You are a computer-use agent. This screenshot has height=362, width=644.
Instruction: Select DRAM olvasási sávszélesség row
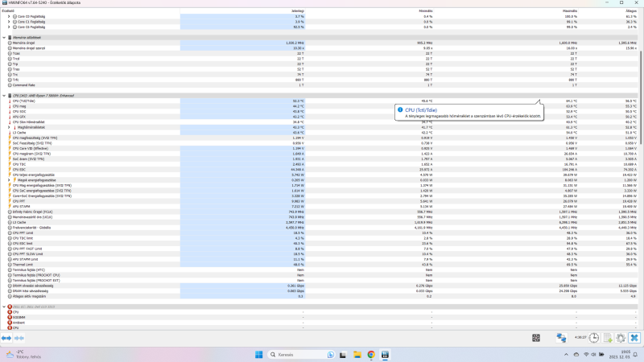click(x=320, y=286)
